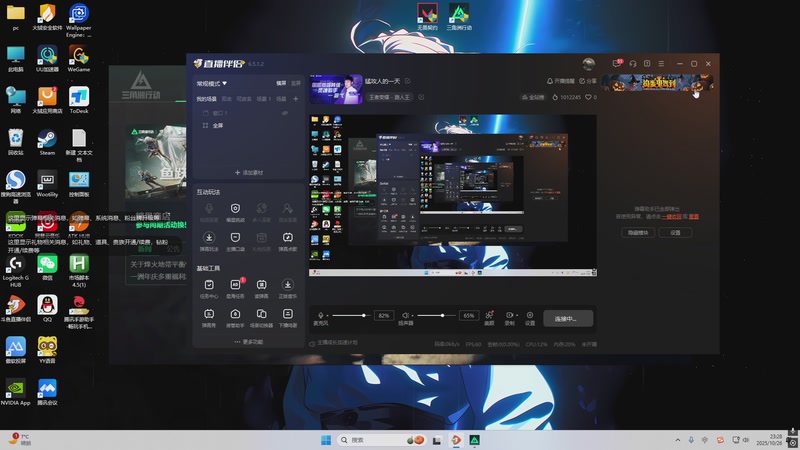This screenshot has width=800, height=450.
Task: Add a new scene with plus icon
Action: pyautogui.click(x=295, y=98)
